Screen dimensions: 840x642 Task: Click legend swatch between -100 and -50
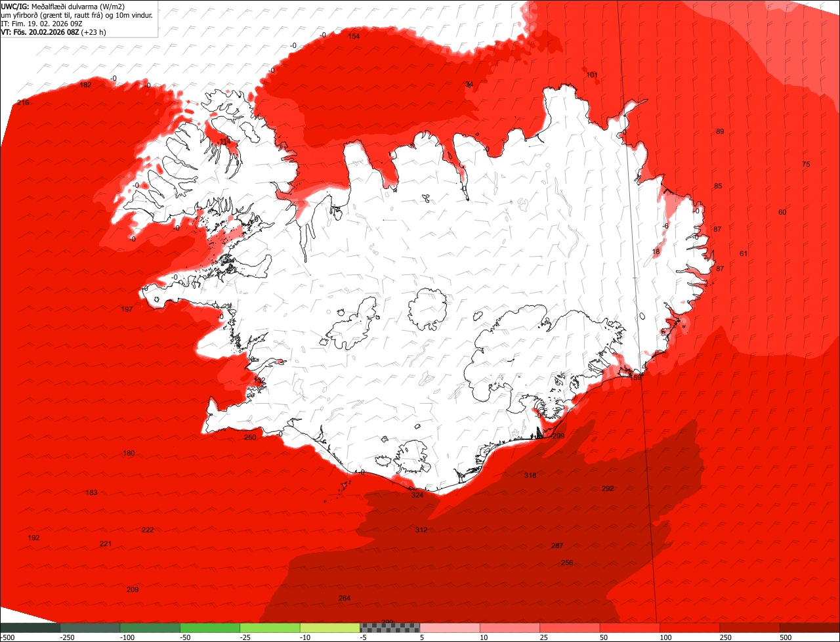[150, 628]
